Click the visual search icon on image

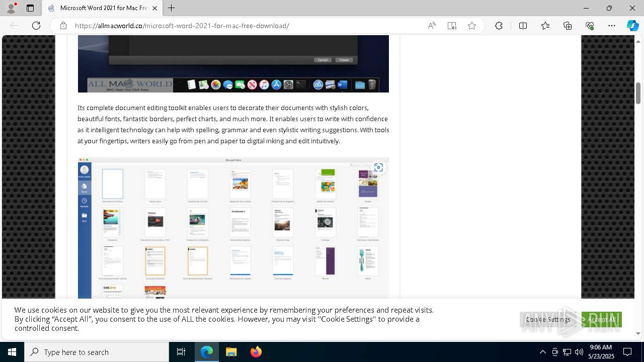pyautogui.click(x=378, y=167)
